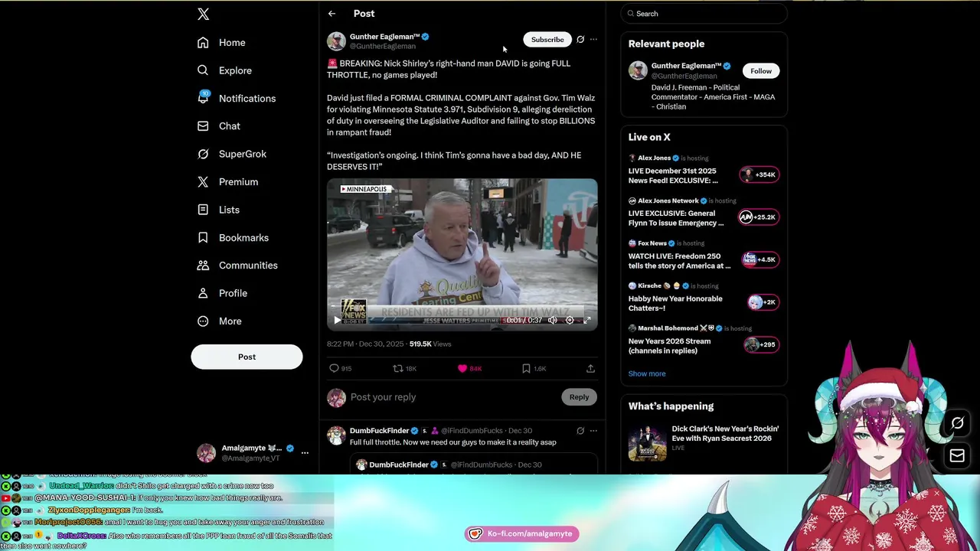980x551 pixels.
Task: Open messages envelope icon at right
Action: tap(957, 456)
